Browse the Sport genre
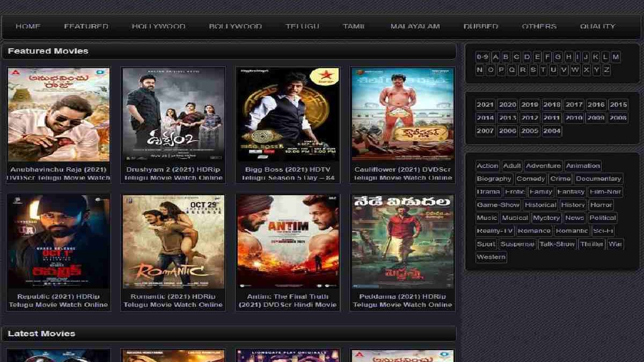The image size is (644, 362). (486, 244)
